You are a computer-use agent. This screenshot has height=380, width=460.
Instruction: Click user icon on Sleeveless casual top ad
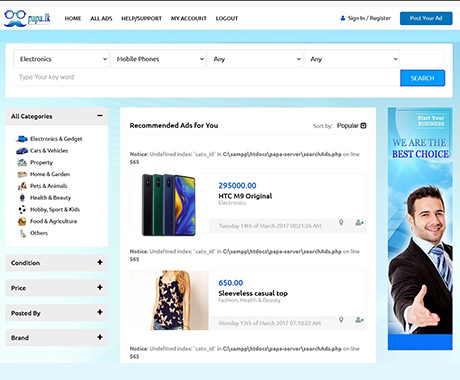tap(359, 320)
